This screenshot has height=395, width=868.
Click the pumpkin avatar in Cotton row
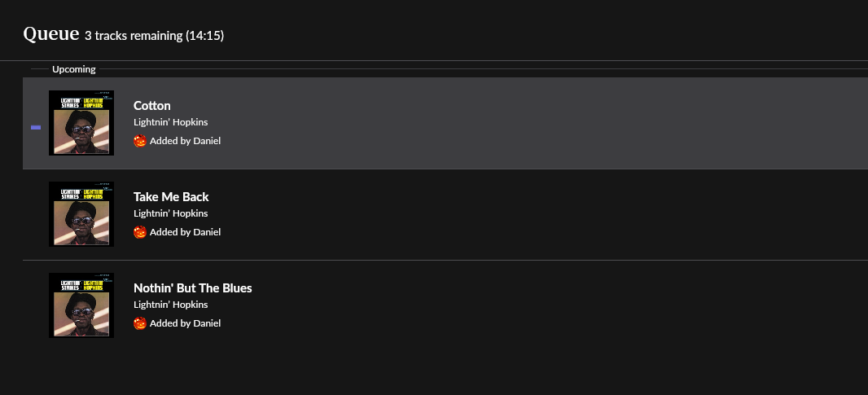tap(140, 141)
